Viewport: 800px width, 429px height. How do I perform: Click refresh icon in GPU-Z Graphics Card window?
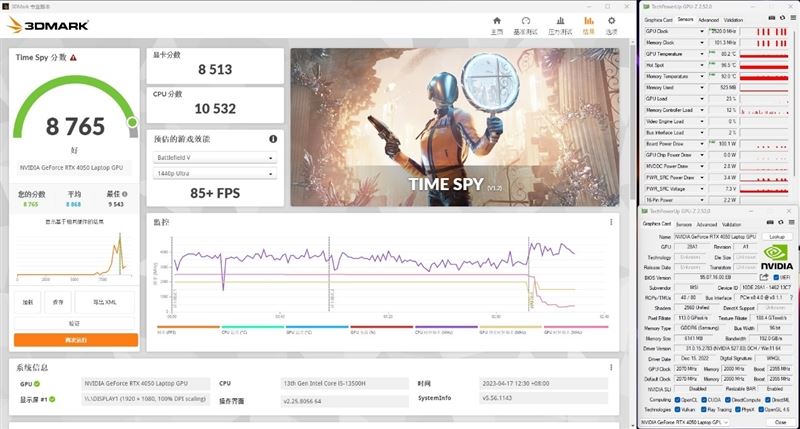pos(781,223)
